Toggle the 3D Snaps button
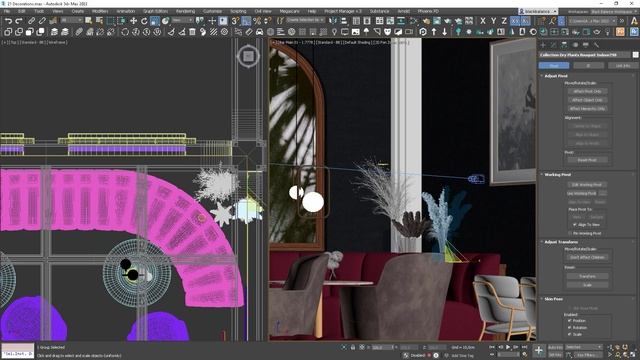The image size is (640, 360). (235, 20)
